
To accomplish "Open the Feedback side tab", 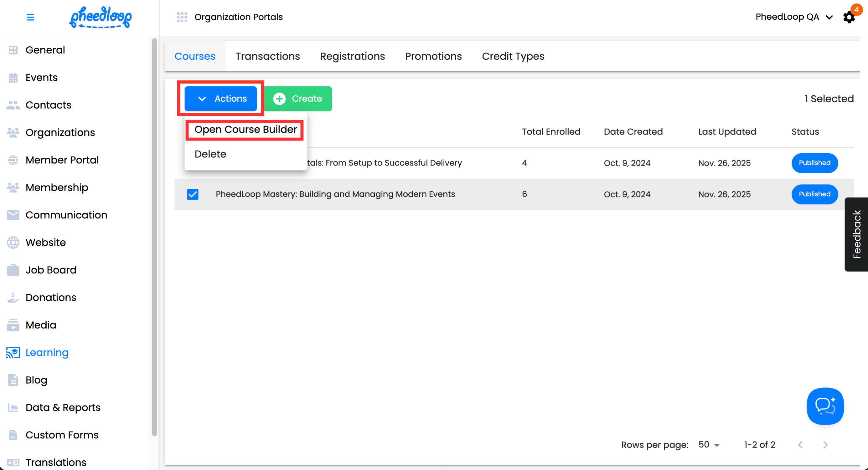I will tap(856, 234).
